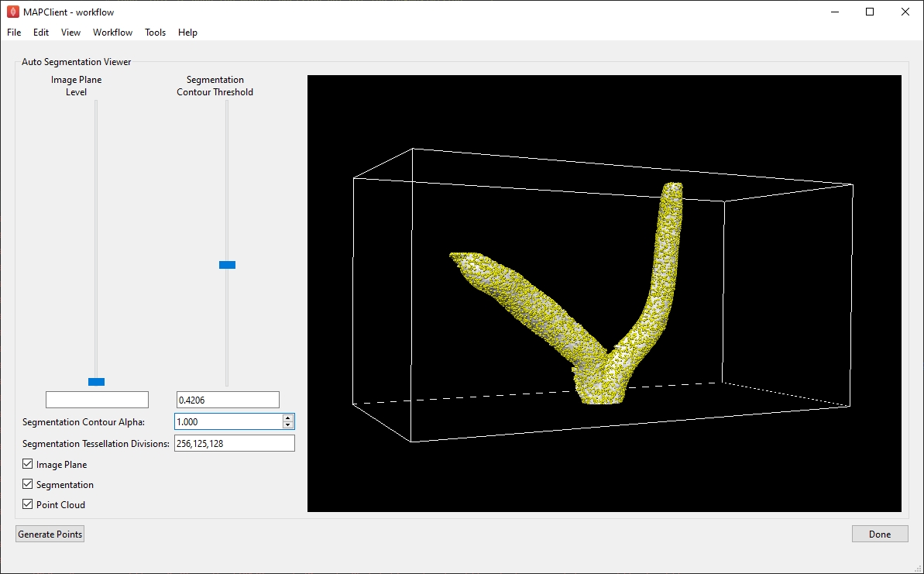Click the MAPClient app icon in title bar

pyautogui.click(x=13, y=12)
